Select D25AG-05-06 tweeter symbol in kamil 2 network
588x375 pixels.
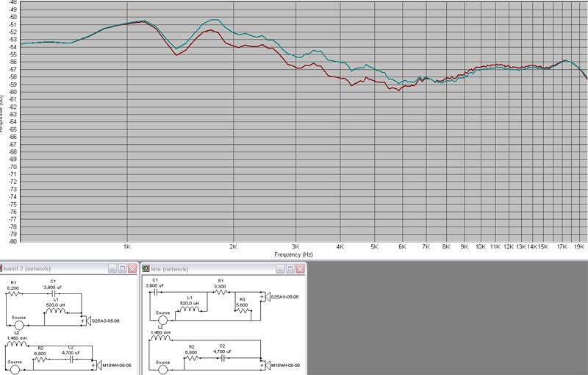click(87, 321)
